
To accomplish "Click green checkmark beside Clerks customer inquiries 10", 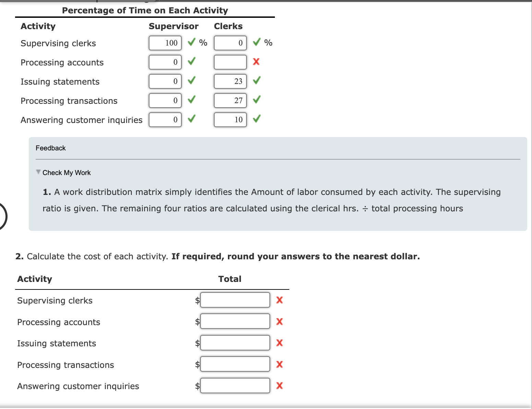I will [257, 119].
